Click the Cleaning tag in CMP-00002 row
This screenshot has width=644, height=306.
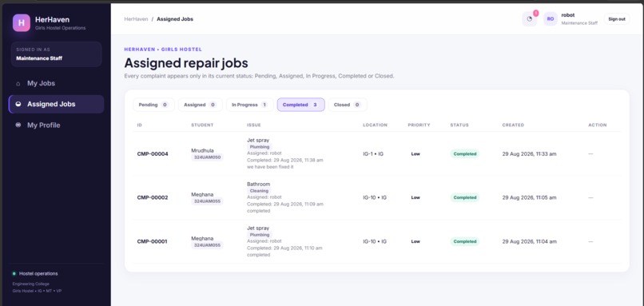(x=259, y=191)
